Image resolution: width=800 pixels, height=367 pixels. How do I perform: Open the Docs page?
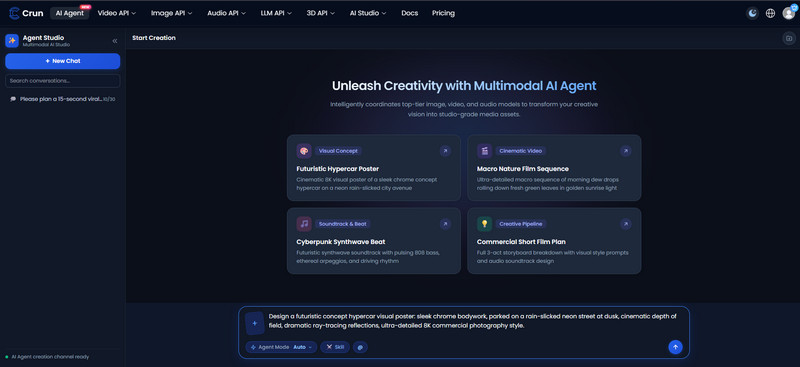409,13
